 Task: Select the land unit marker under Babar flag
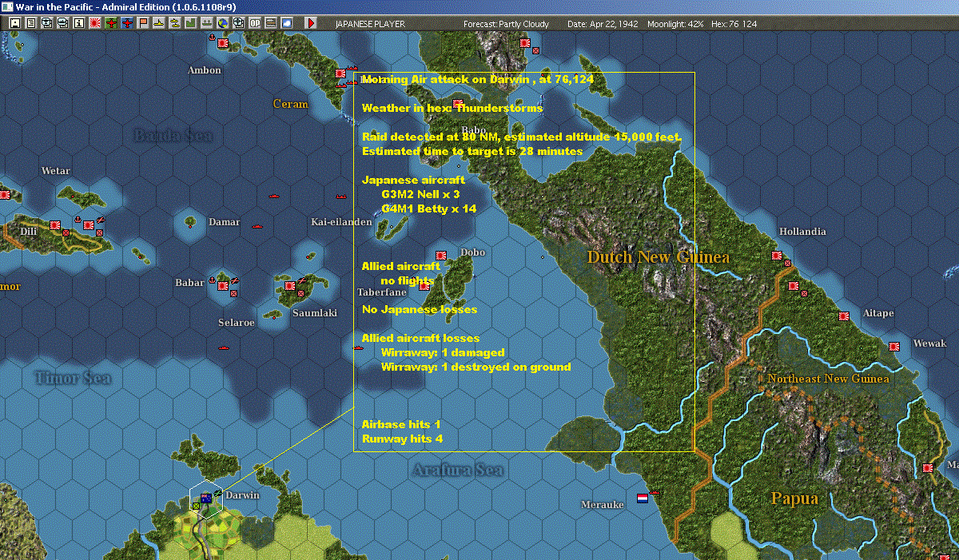point(233,293)
